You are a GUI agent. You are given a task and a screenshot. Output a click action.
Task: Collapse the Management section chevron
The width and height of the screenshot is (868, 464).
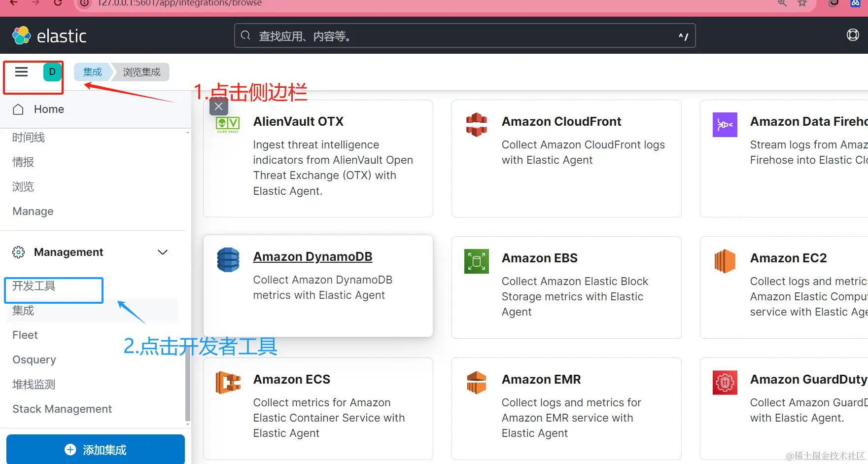[x=163, y=252]
